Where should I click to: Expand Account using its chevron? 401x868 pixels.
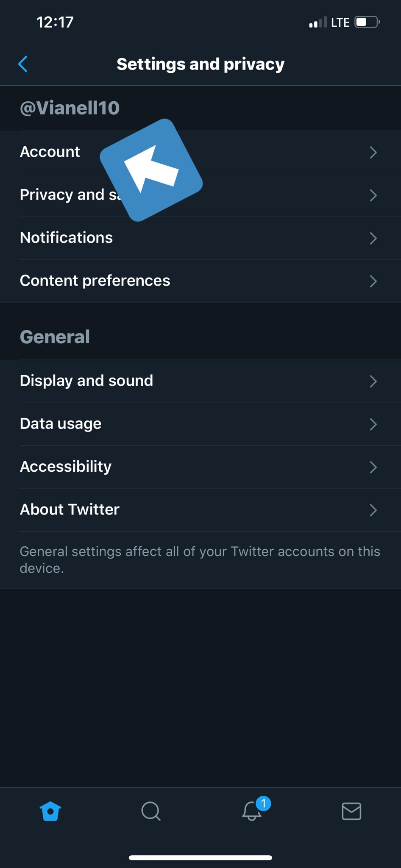pos(373,153)
